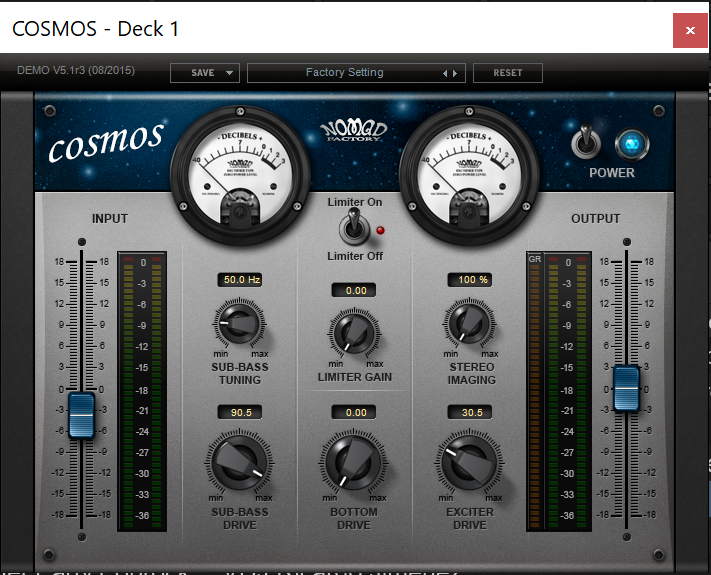Go to the previous preset with left arrow
The width and height of the screenshot is (711, 575).
[445, 73]
